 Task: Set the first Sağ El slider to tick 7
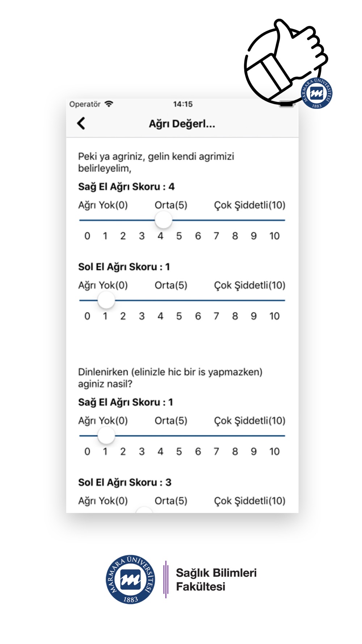[x=216, y=220]
